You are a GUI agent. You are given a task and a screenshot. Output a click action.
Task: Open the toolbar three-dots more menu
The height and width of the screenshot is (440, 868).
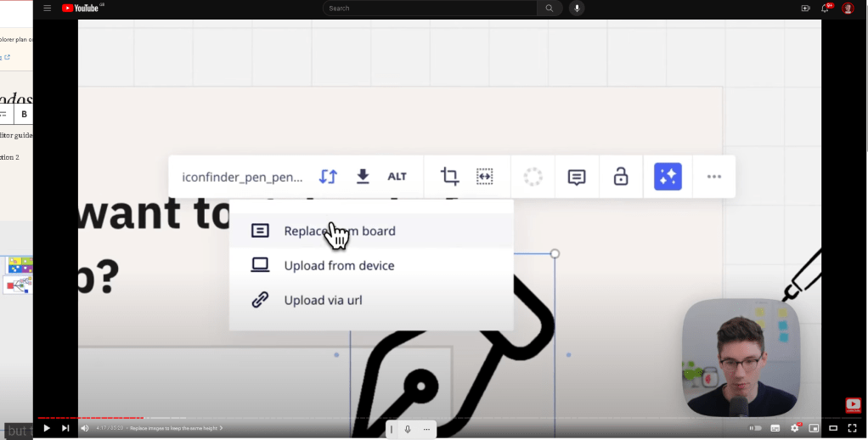tap(714, 177)
